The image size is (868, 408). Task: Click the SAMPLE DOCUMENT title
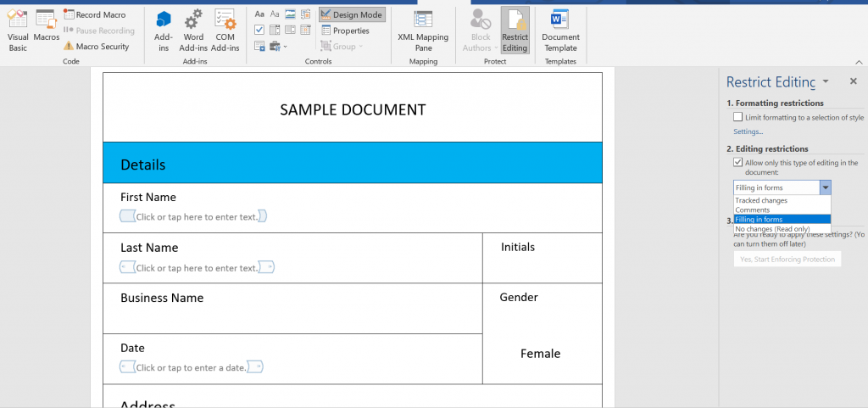[x=353, y=109]
